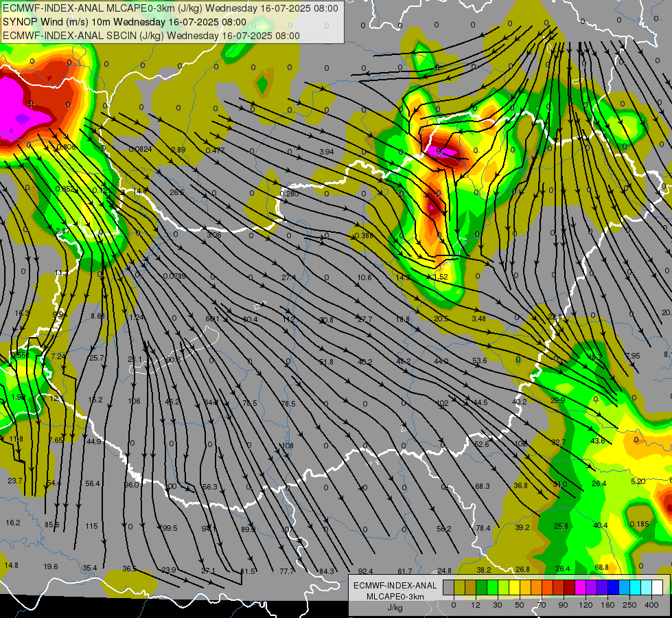The width and height of the screenshot is (672, 618).
Task: Click the map value 43.6
Action: pyautogui.click(x=598, y=441)
